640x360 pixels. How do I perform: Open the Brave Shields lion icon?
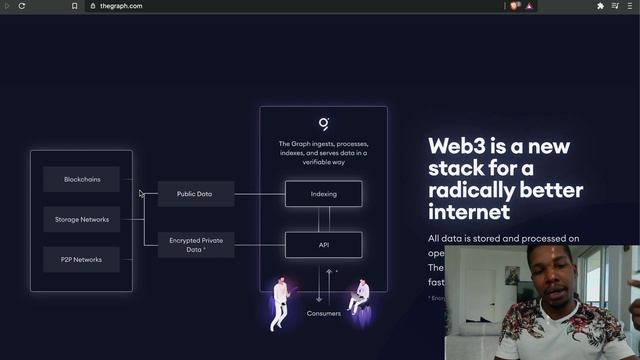click(515, 6)
